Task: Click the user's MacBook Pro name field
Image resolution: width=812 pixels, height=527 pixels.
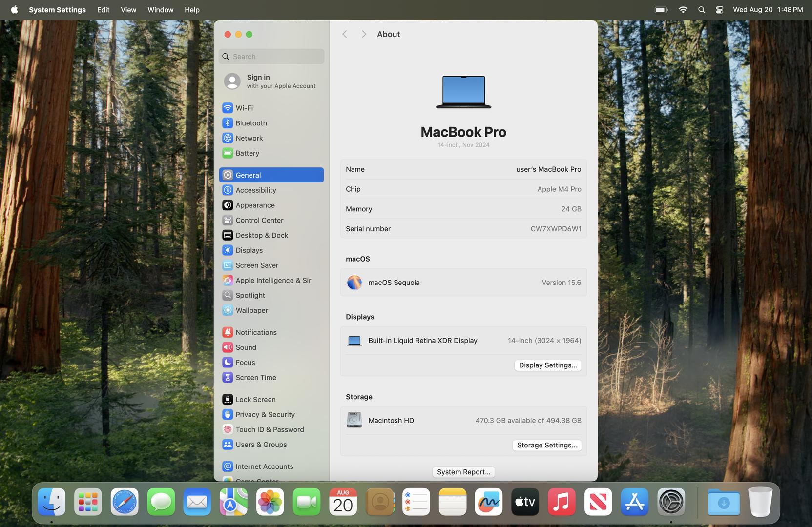Action: click(x=548, y=169)
